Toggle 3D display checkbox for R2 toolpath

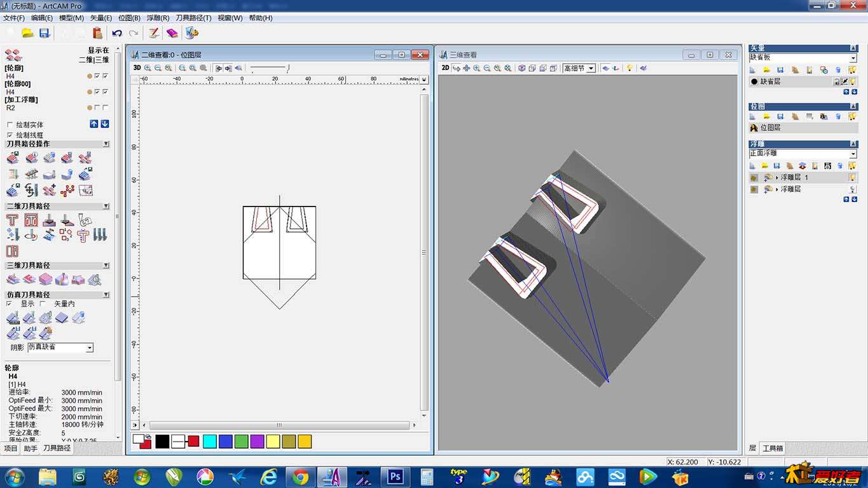[x=105, y=107]
